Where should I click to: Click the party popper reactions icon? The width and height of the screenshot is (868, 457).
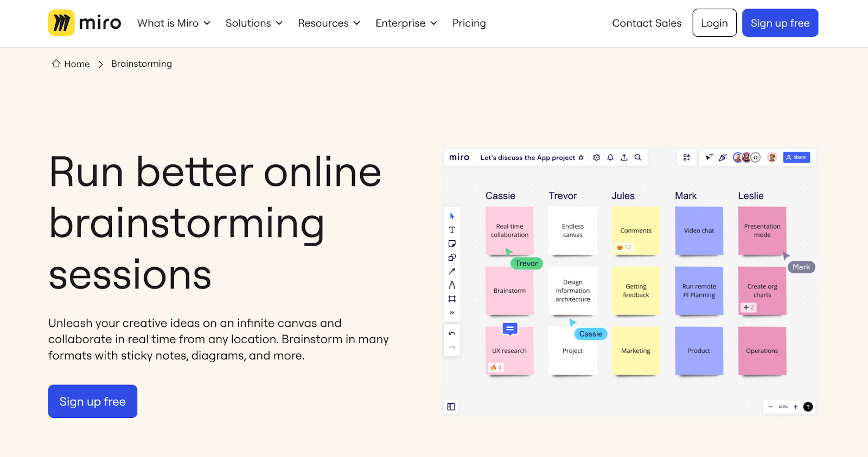[723, 157]
